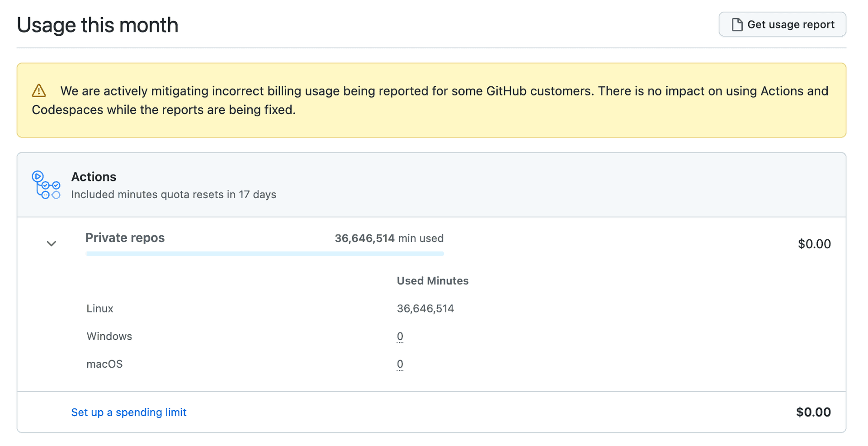Click the Actions section heading
The height and width of the screenshot is (446, 868).
pos(94,177)
